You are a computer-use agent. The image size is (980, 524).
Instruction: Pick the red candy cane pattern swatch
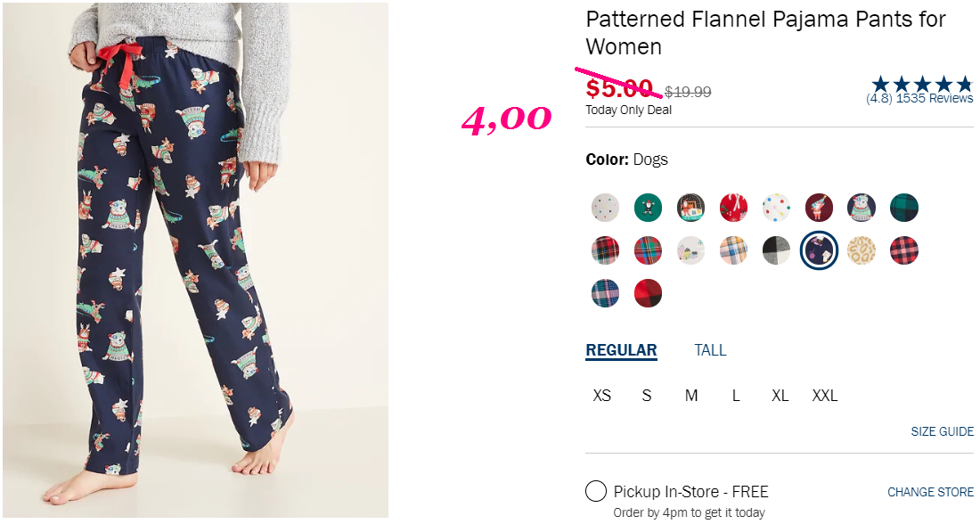point(734,208)
